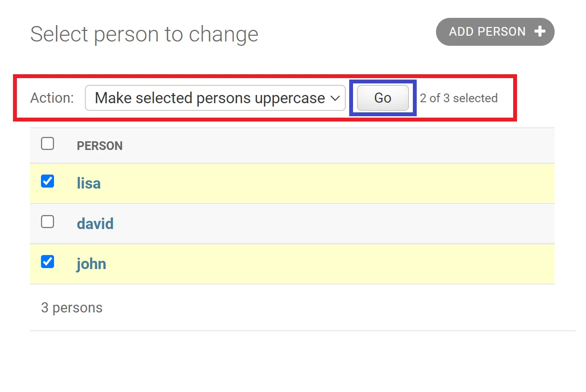Click the plus icon on Add Person
This screenshot has width=586, height=392.
click(540, 32)
